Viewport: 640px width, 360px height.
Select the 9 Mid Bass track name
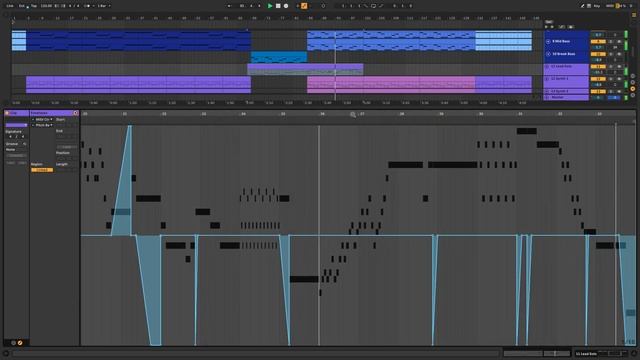(561, 42)
